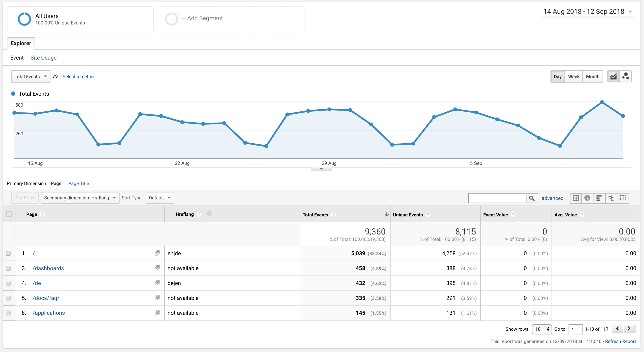Open /dashboards page in new window
This screenshot has width=644, height=352.
click(x=157, y=268)
